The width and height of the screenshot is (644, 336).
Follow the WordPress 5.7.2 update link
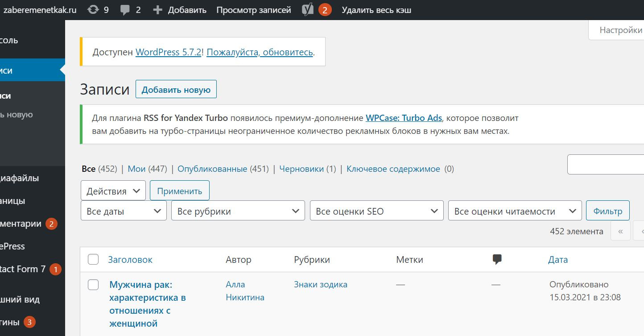pyautogui.click(x=168, y=52)
